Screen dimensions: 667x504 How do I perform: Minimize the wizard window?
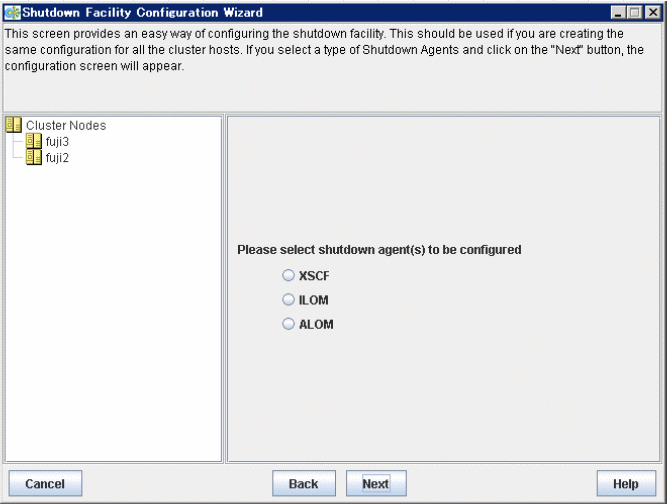pyautogui.click(x=618, y=13)
